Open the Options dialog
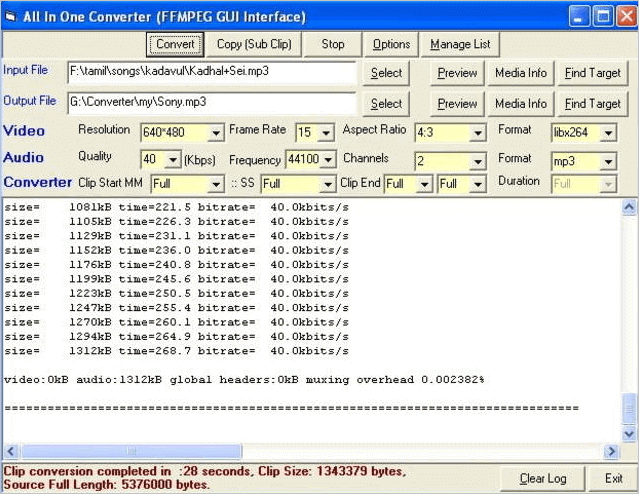Viewport: 639px width, 494px height. pyautogui.click(x=391, y=44)
